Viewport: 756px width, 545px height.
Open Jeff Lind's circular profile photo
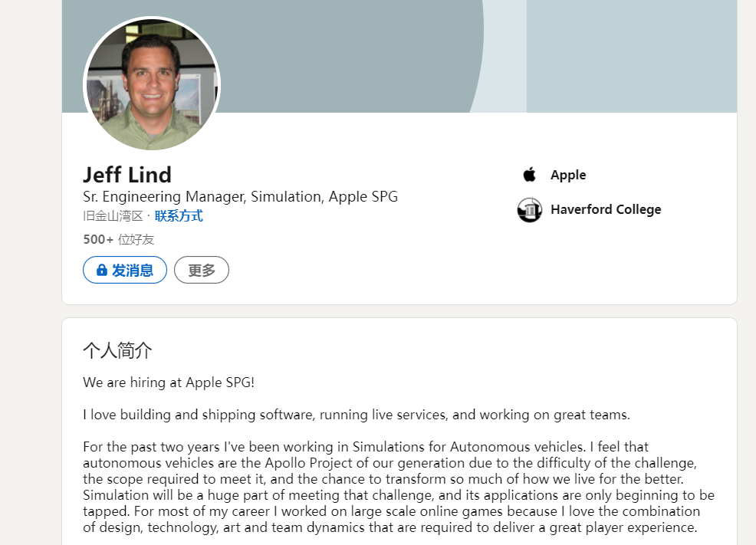pos(152,84)
